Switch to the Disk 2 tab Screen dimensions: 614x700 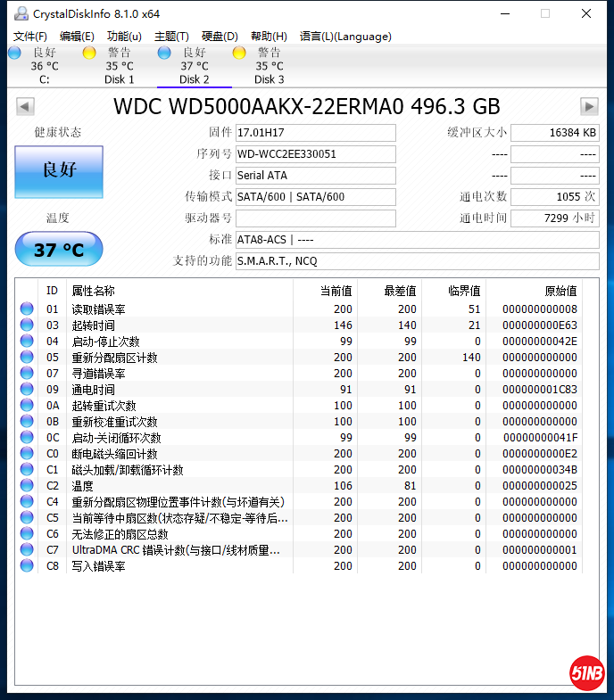194,66
